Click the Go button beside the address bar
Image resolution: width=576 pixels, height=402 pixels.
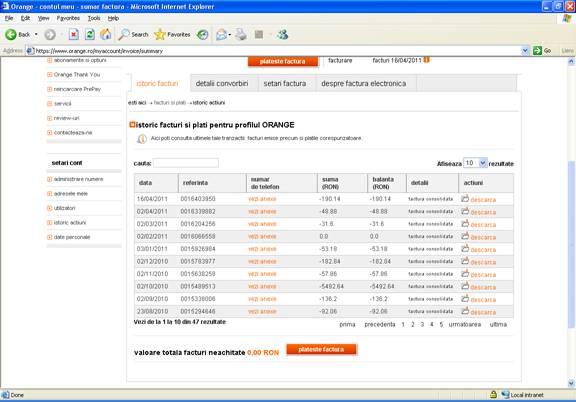542,51
